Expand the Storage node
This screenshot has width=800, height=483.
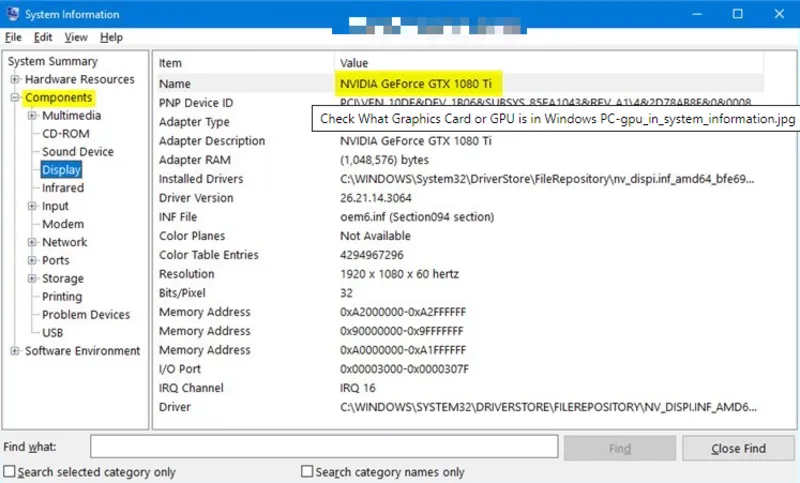[32, 278]
